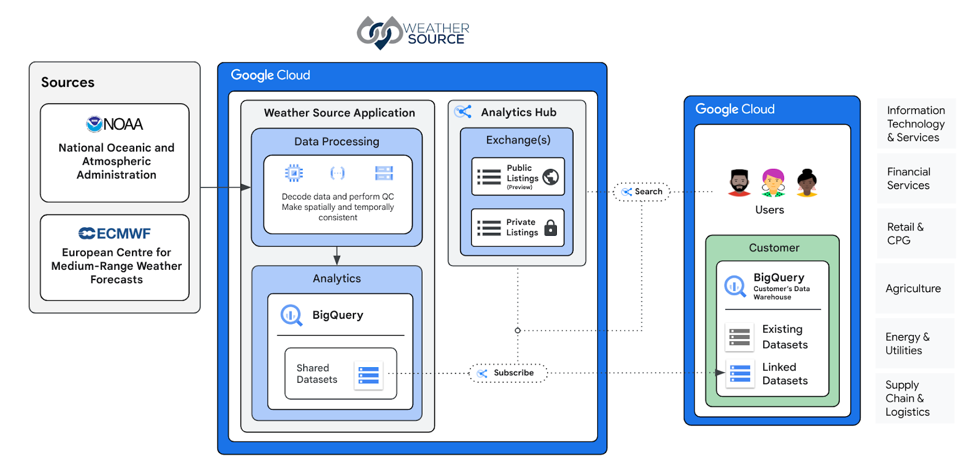Click Customer's Data Warehouse text
980x475 pixels.
(782, 293)
